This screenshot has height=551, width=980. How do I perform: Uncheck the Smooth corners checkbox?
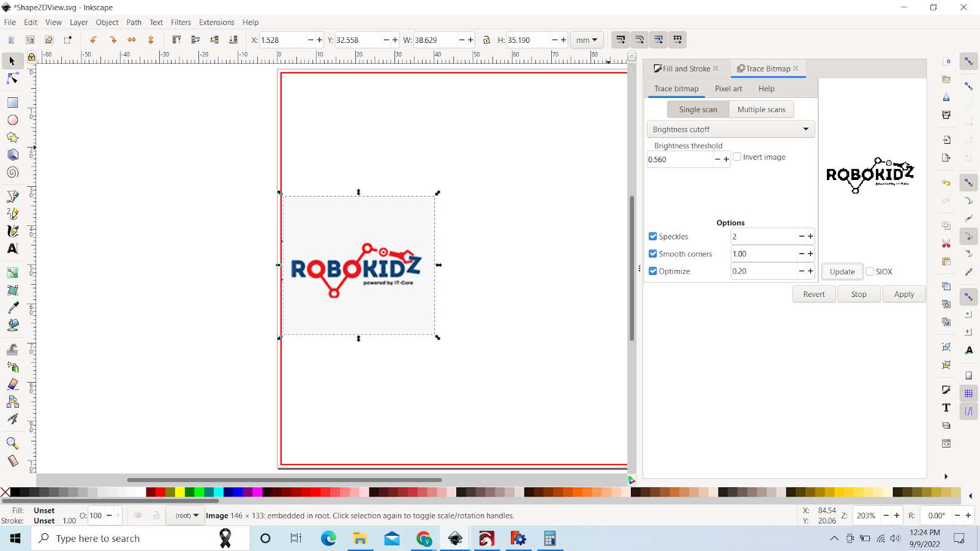pos(653,253)
